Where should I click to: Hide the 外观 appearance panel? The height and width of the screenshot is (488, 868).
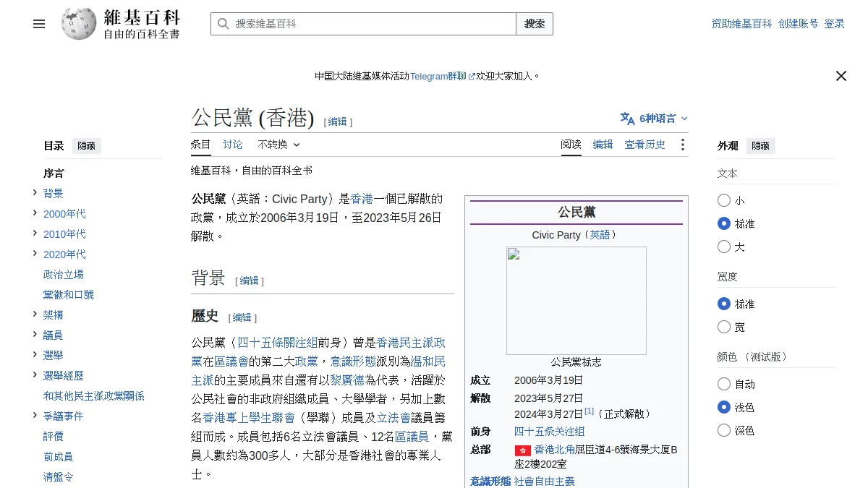pos(760,146)
